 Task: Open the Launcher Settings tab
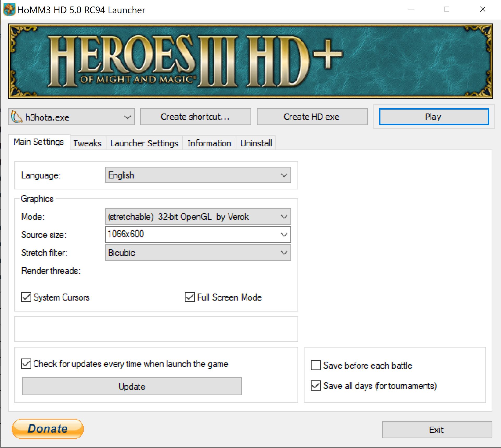click(x=144, y=143)
